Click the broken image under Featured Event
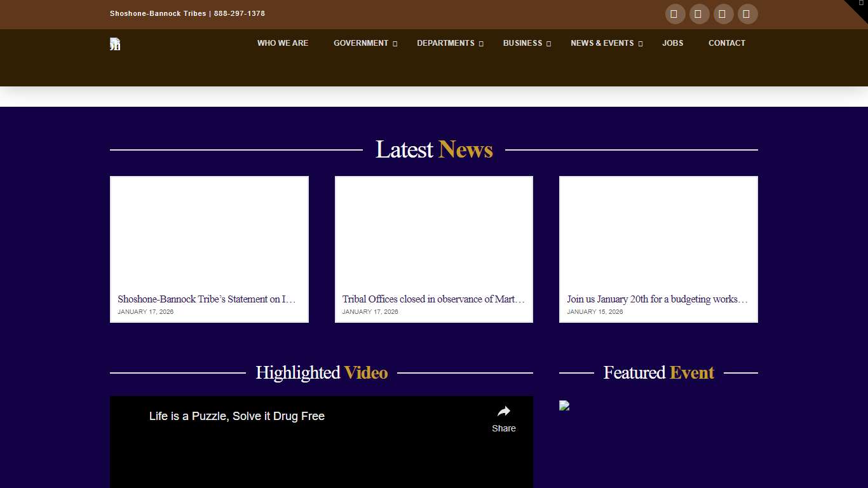Image resolution: width=868 pixels, height=488 pixels. coord(564,406)
